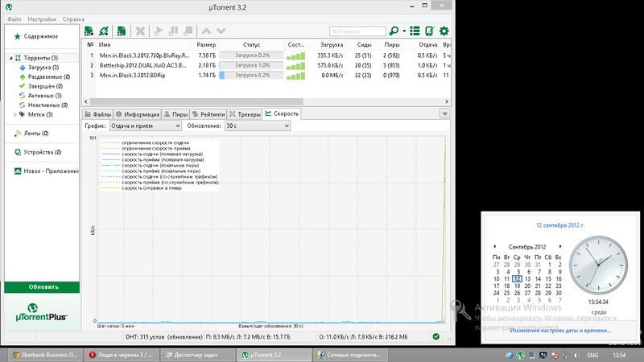Select Men.in.Black.3.2012.720p.BluRay torrent row

pyautogui.click(x=266, y=56)
